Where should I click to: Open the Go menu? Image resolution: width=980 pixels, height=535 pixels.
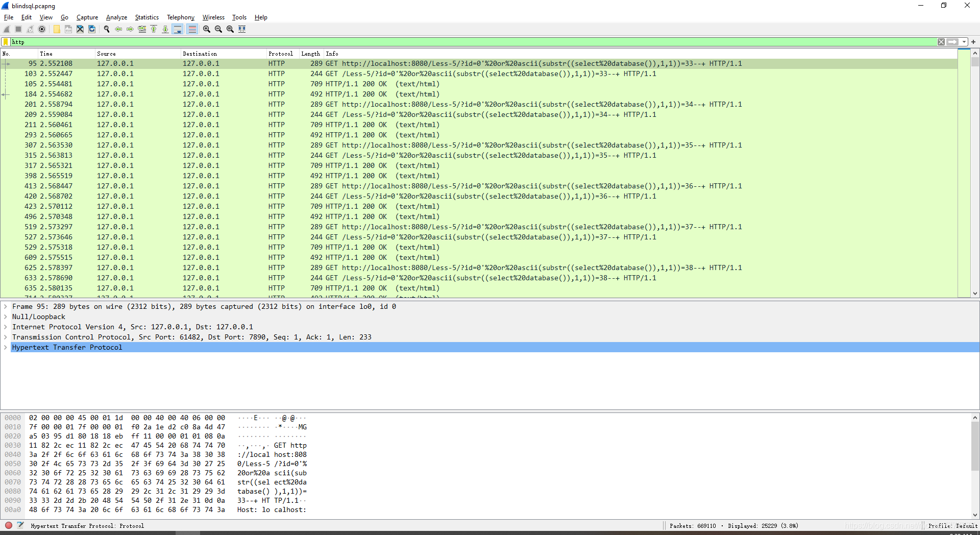(x=64, y=17)
